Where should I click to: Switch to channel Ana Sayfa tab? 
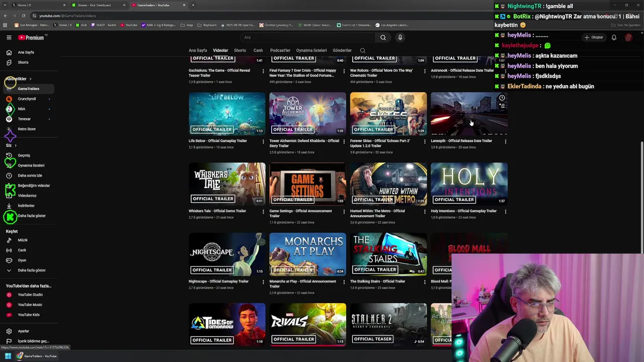pos(198,50)
